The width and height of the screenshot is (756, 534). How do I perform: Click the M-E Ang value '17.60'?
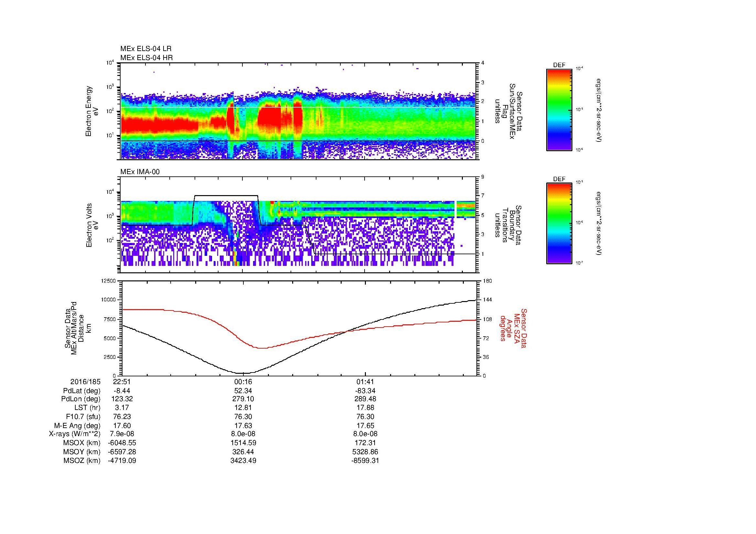pyautogui.click(x=122, y=425)
